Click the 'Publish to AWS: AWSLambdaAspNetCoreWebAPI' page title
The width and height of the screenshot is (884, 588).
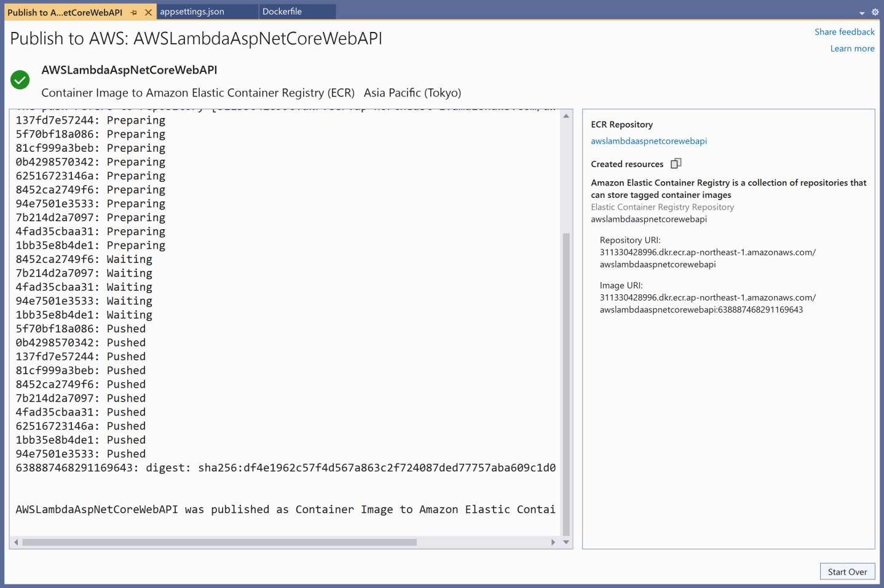[x=196, y=39]
